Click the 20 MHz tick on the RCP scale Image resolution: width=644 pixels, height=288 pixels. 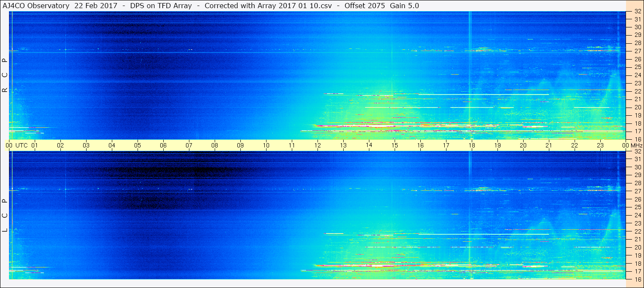(x=637, y=107)
